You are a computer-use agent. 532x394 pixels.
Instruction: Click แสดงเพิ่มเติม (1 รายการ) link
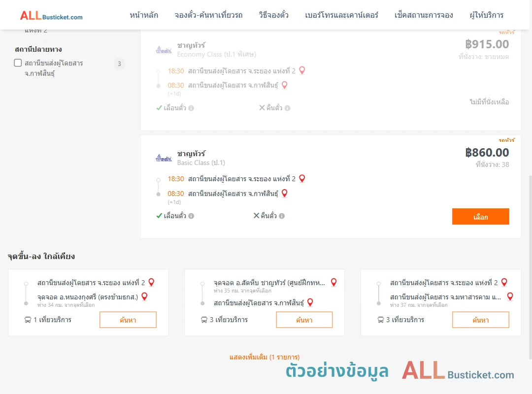[265, 357]
